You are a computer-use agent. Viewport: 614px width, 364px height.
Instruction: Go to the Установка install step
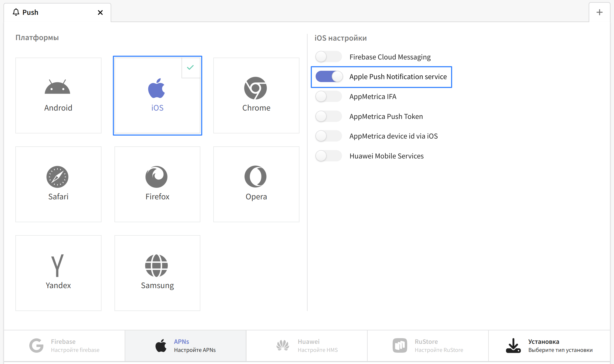[549, 346]
